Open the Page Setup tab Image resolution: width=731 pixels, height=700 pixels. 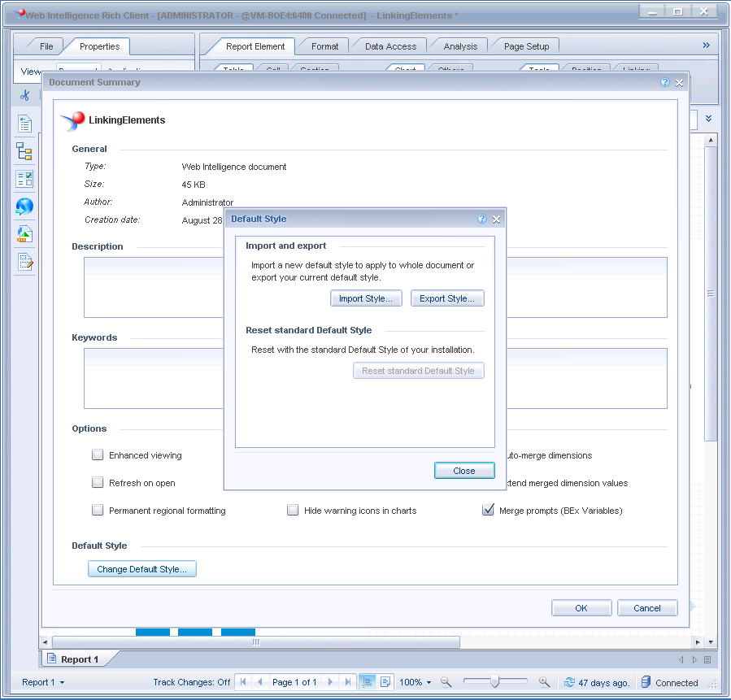click(x=526, y=46)
